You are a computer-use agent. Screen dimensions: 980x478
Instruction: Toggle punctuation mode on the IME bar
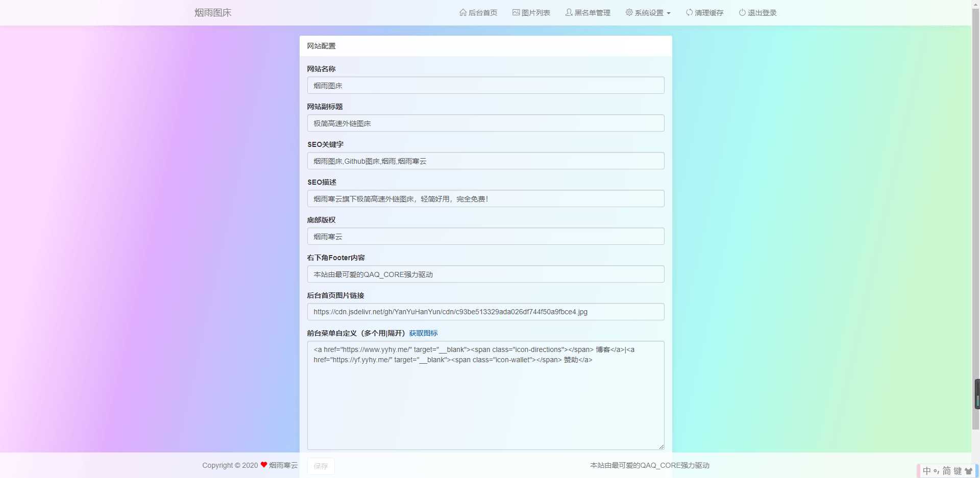pos(936,471)
